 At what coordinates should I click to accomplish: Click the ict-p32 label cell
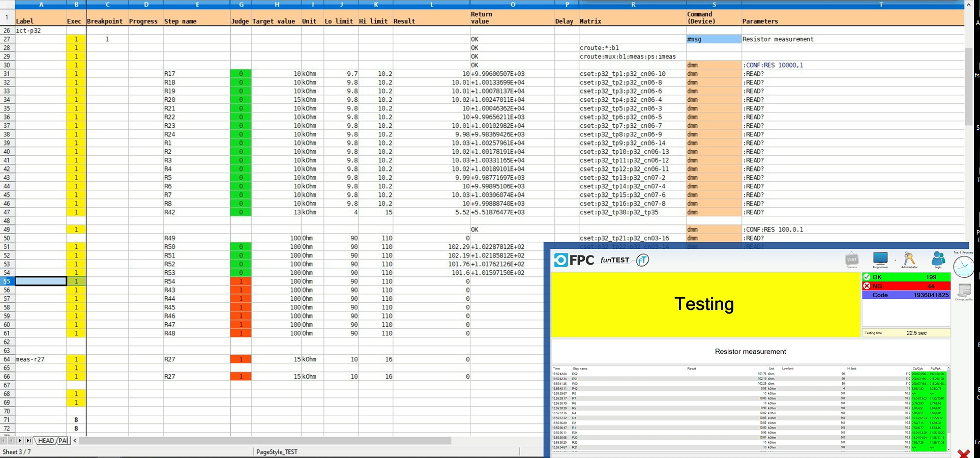pos(41,31)
